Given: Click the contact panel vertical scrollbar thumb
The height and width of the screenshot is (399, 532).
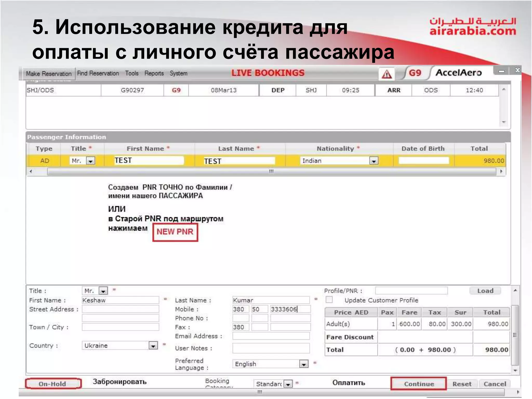Looking at the screenshot, I should (x=515, y=335).
